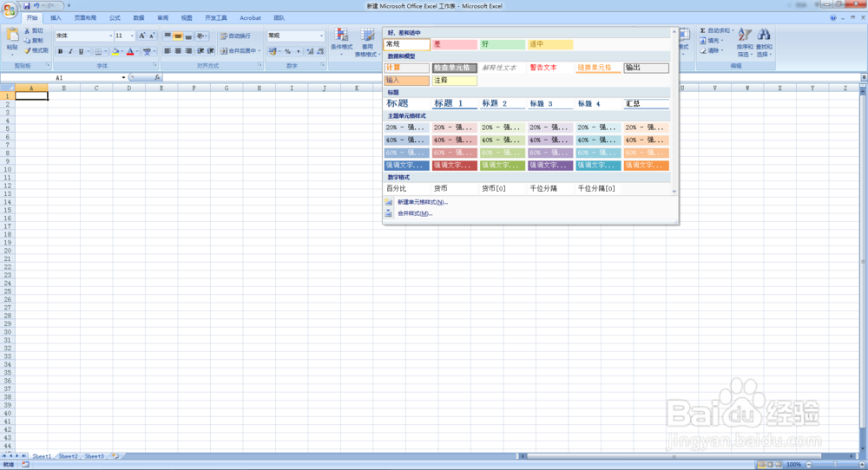Screen dimensions: 868x470
Task: Increase font size with the large A icon
Action: coord(141,36)
